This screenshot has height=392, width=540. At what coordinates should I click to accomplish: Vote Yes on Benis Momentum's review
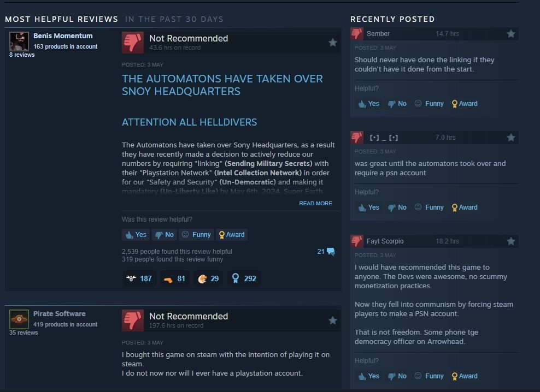136,235
